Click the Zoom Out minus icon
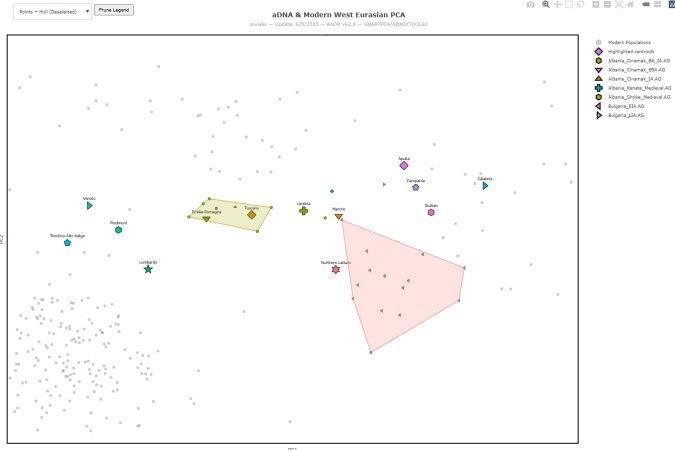 click(x=607, y=4)
